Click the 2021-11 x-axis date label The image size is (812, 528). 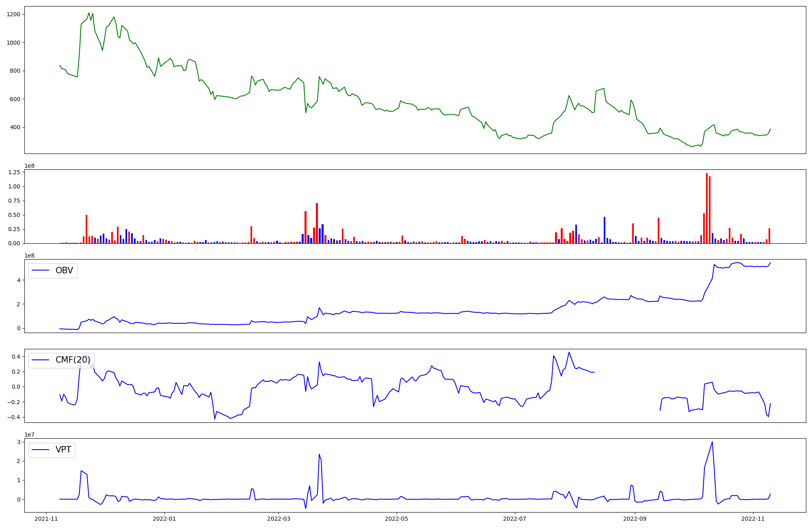click(x=46, y=519)
